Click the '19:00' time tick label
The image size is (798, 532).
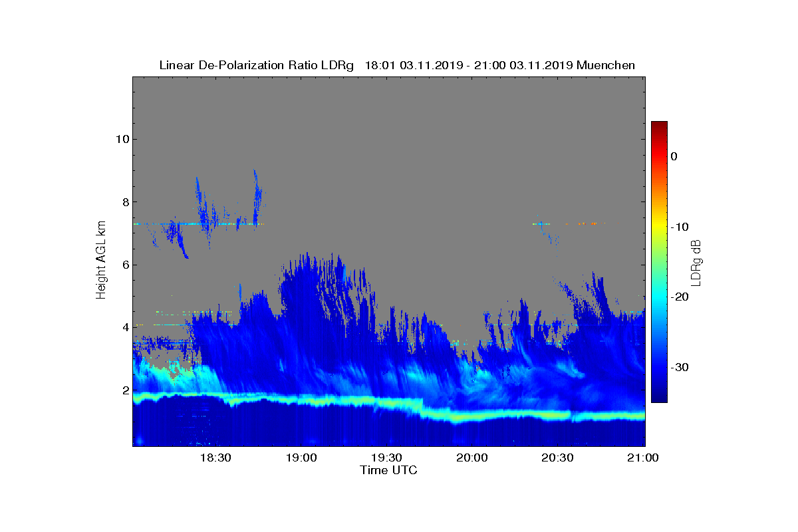(x=301, y=458)
